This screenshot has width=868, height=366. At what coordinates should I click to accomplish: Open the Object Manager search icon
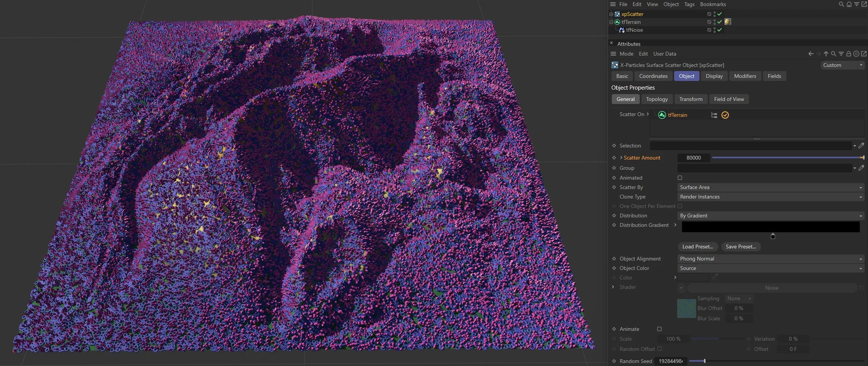pos(841,4)
